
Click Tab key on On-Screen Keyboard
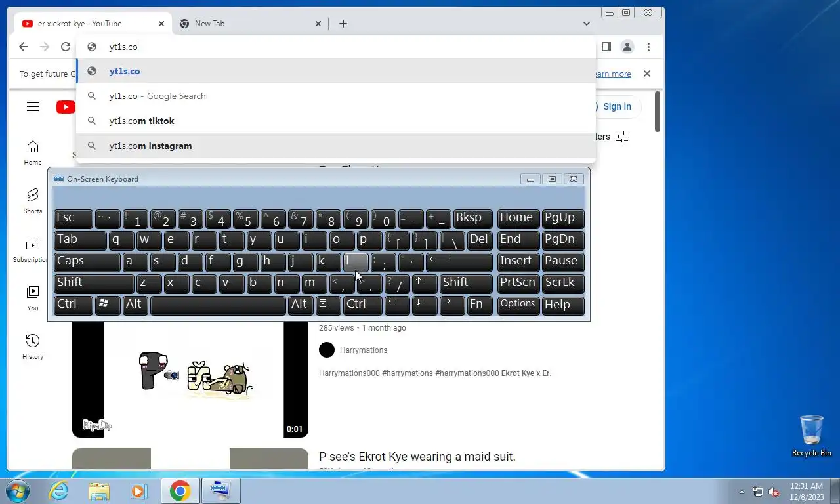click(80, 240)
